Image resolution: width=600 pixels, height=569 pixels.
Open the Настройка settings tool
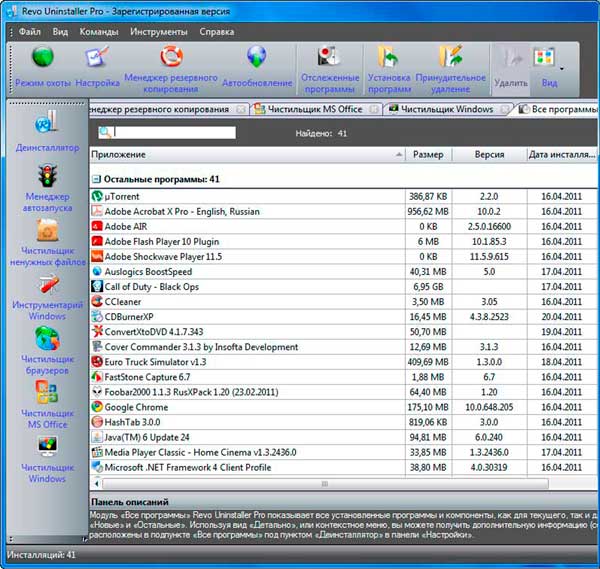pos(97,68)
